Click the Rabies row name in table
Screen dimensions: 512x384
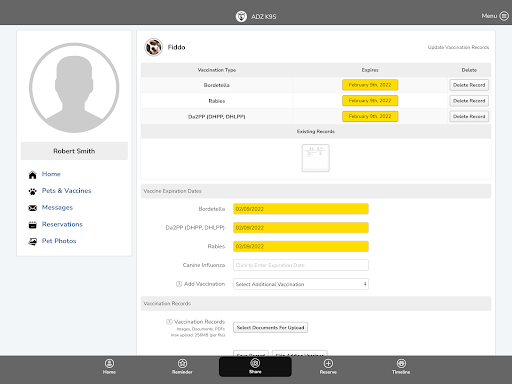point(217,101)
